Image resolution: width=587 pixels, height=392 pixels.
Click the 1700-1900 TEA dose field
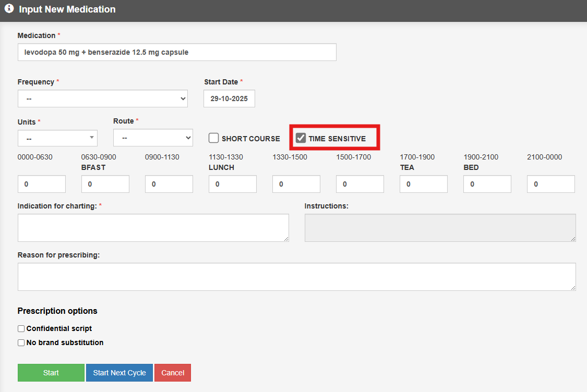point(424,184)
